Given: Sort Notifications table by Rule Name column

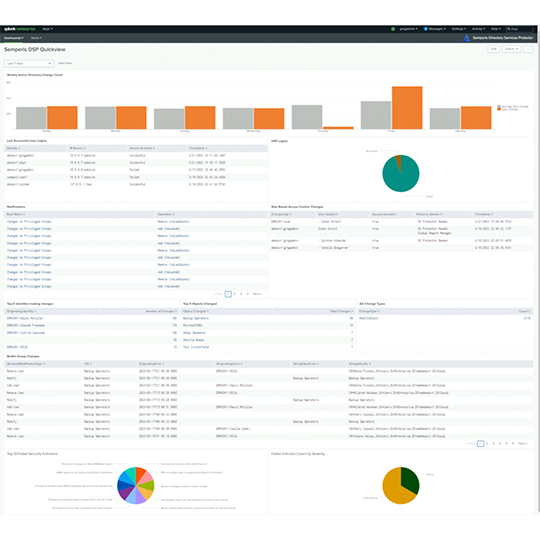Looking at the screenshot, I should [x=16, y=214].
